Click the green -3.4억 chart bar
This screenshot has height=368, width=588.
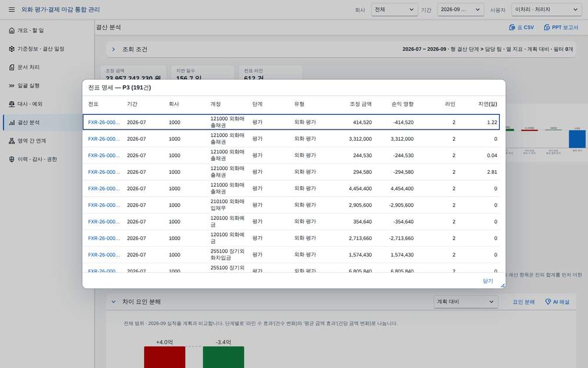[223, 357]
